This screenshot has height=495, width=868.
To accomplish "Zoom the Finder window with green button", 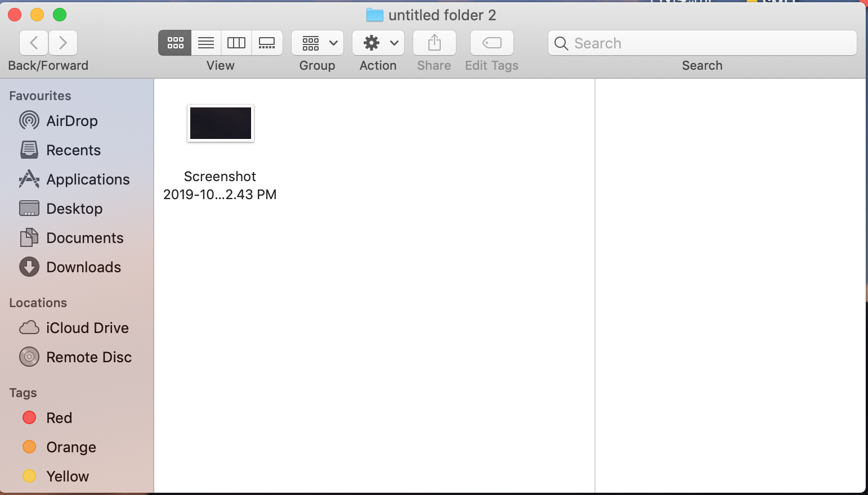I will (60, 15).
